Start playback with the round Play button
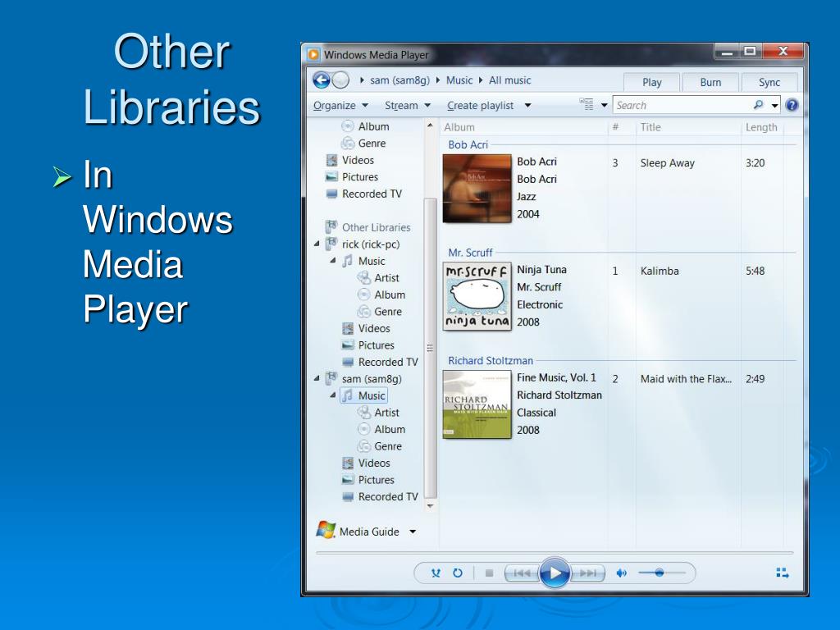 [555, 573]
